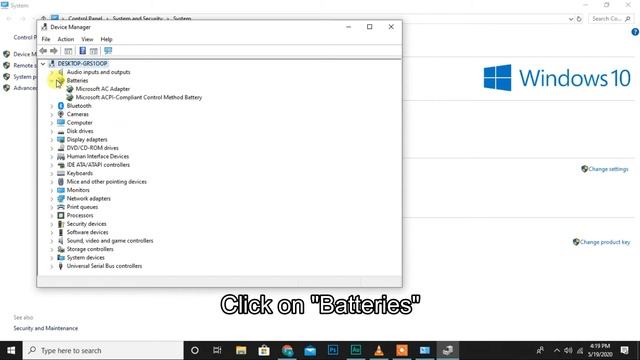Collapse the DESKTOP-GRS1OOP root node
Image resolution: width=640 pixels, height=360 pixels.
43,64
